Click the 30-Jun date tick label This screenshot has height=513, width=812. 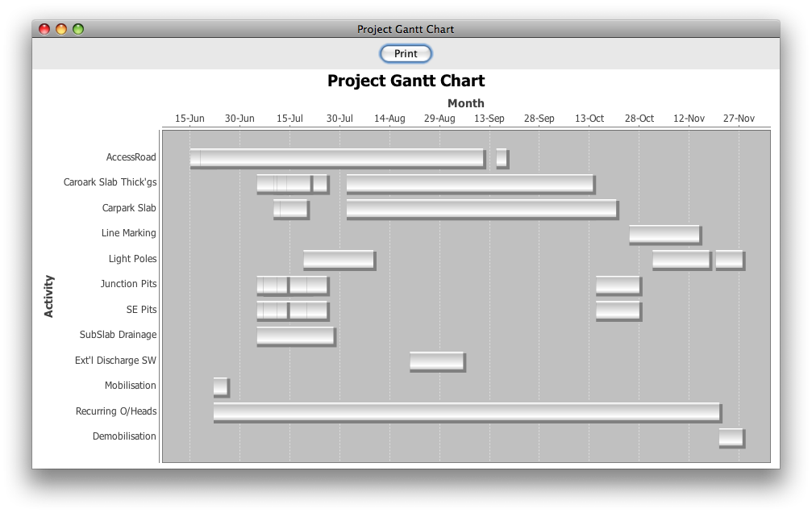pos(239,118)
